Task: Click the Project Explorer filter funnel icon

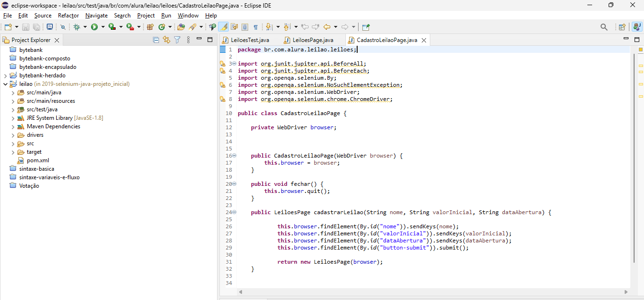Action: click(x=177, y=40)
